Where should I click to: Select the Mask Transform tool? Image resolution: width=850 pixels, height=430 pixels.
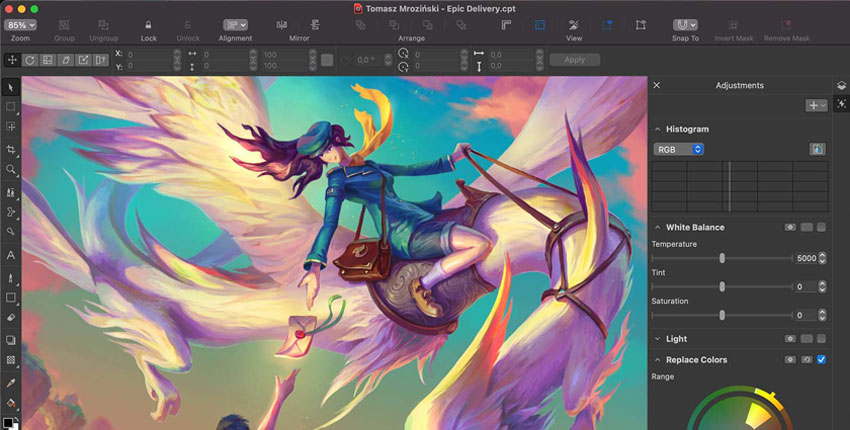coord(11,126)
